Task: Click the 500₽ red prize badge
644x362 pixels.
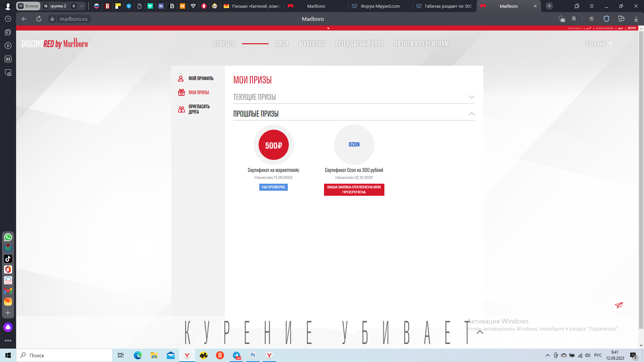Action: click(274, 145)
